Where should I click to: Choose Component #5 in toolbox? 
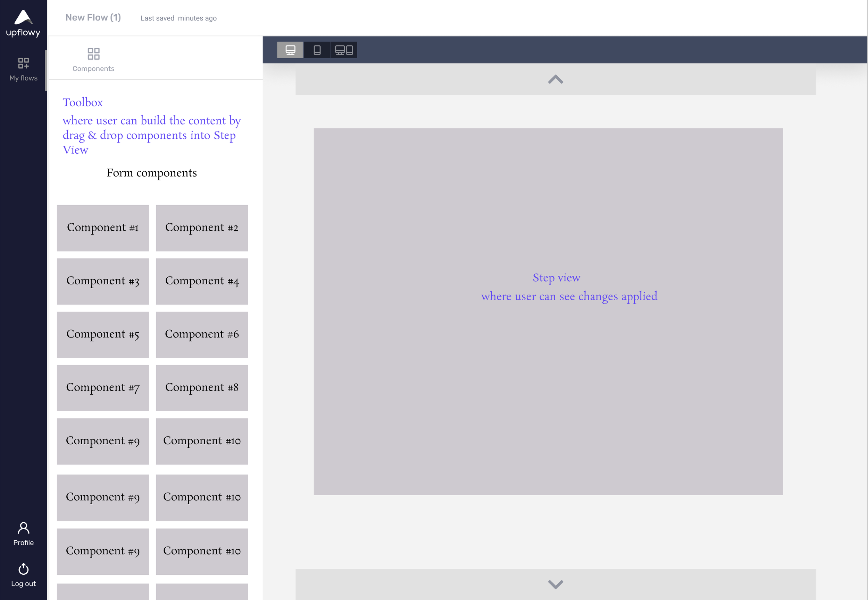coord(103,335)
